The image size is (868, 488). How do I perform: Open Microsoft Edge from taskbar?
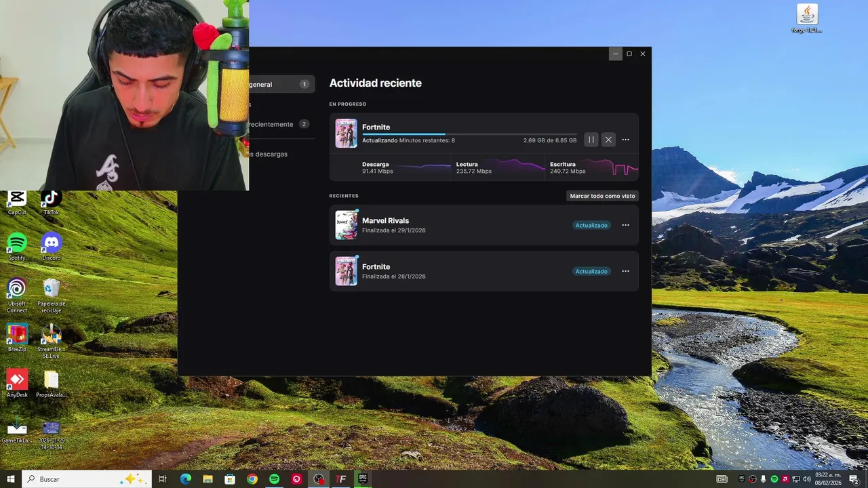click(185, 479)
